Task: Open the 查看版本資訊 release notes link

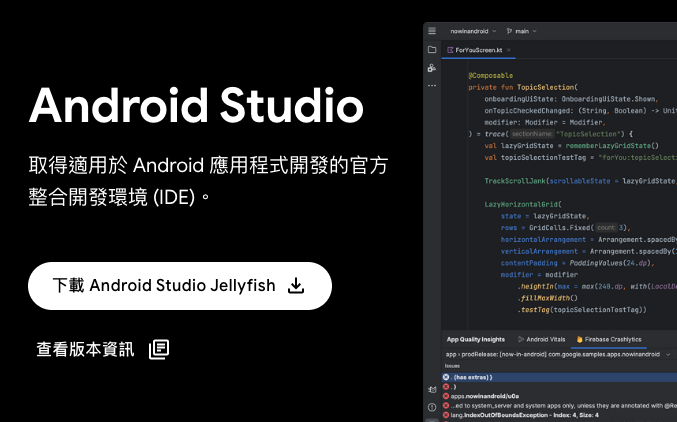Action: tap(103, 349)
